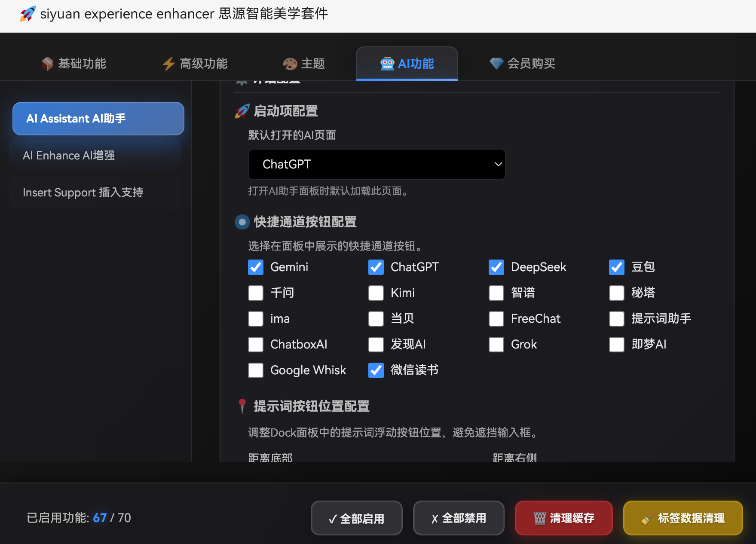Enable the 千问 checkbox
Viewport: 756px width, 544px height.
click(x=256, y=293)
